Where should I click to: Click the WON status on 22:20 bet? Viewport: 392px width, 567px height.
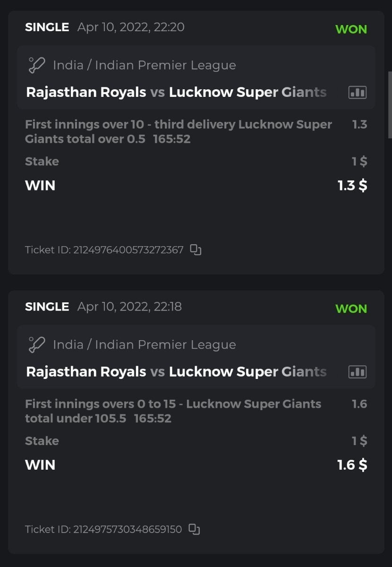(x=351, y=29)
